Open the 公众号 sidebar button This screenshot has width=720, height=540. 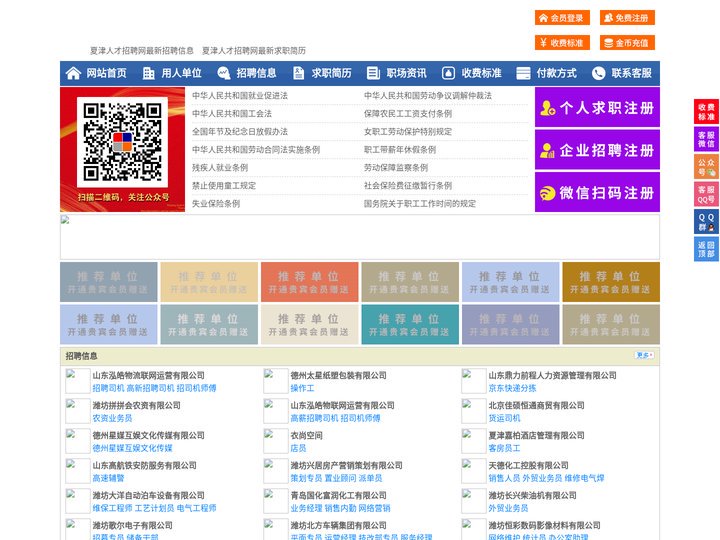coord(706,167)
